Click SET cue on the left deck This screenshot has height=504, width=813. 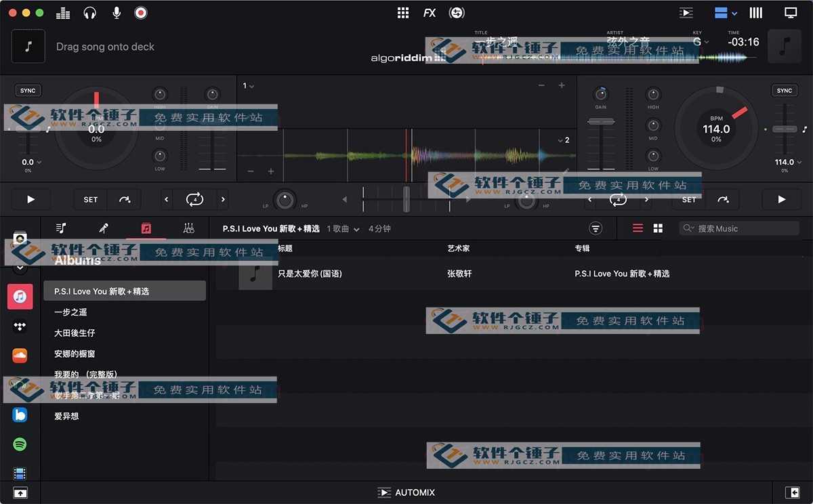pyautogui.click(x=91, y=199)
